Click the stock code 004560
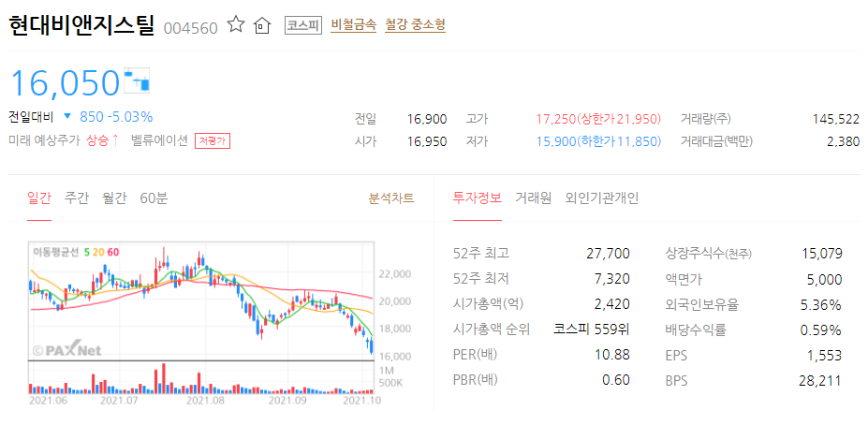Viewport: 868px width, 425px height. (190, 28)
